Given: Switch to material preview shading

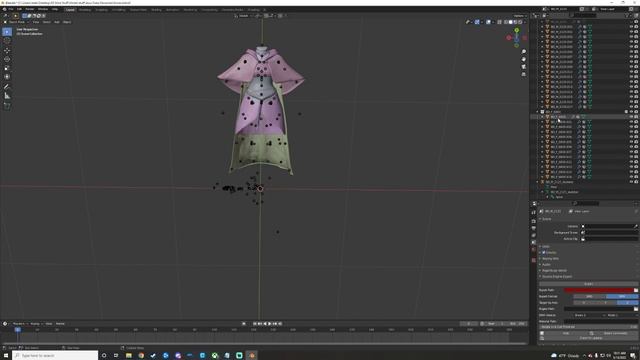Looking at the screenshot, I should [x=515, y=22].
